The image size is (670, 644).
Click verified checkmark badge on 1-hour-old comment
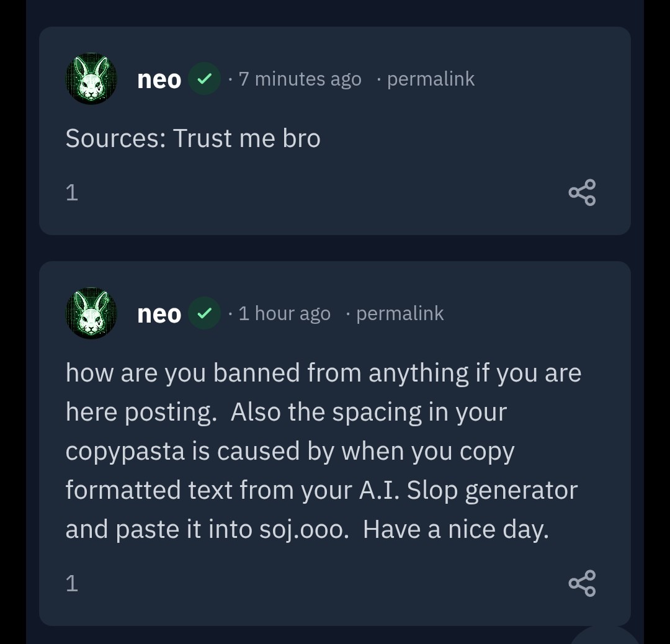click(205, 313)
